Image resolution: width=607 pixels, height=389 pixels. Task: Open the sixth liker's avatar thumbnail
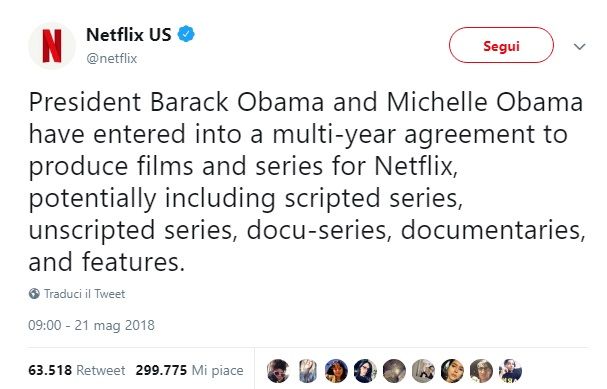[423, 370]
